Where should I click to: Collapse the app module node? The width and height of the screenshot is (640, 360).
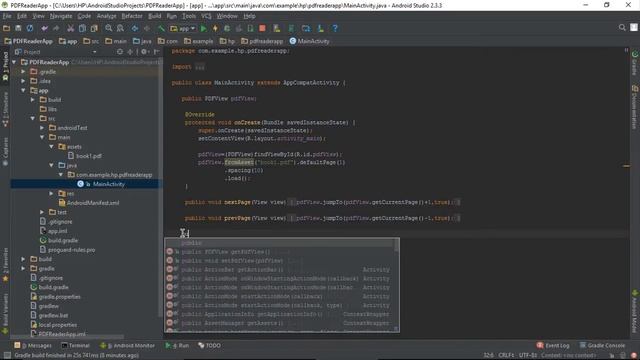click(23, 90)
